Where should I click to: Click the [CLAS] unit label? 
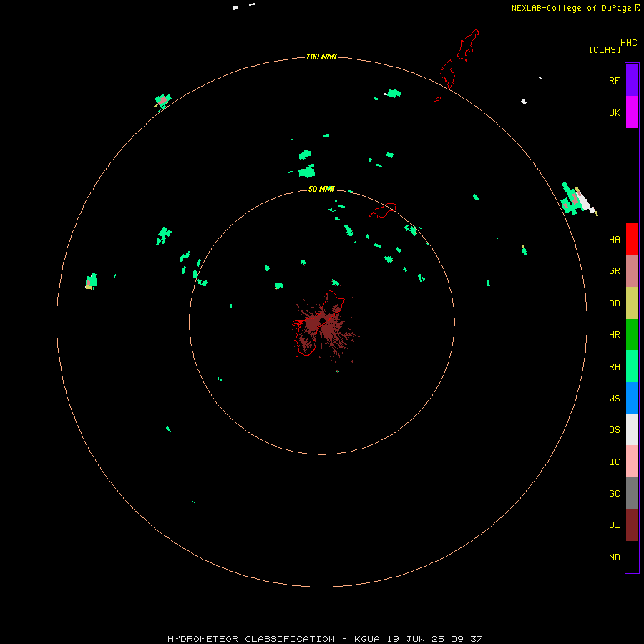coord(605,49)
